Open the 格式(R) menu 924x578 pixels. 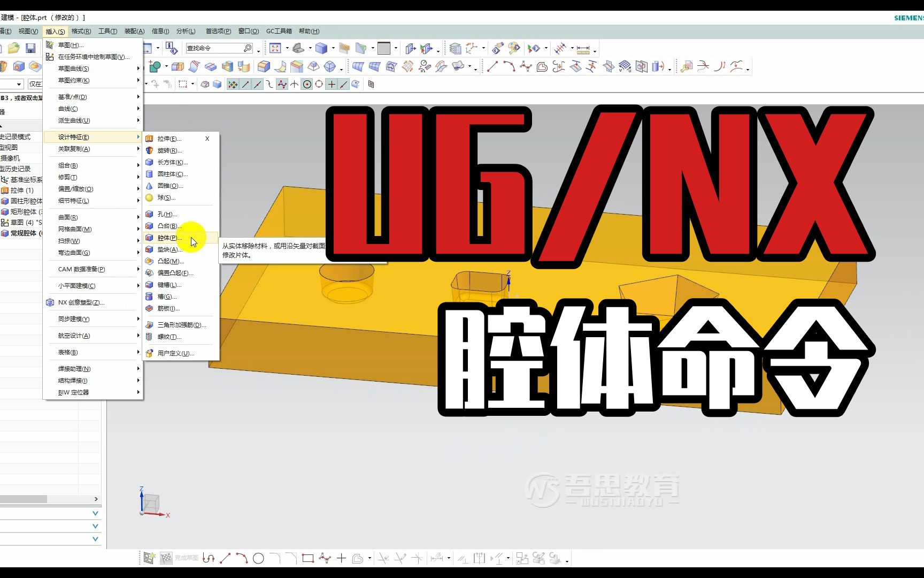[x=81, y=31]
